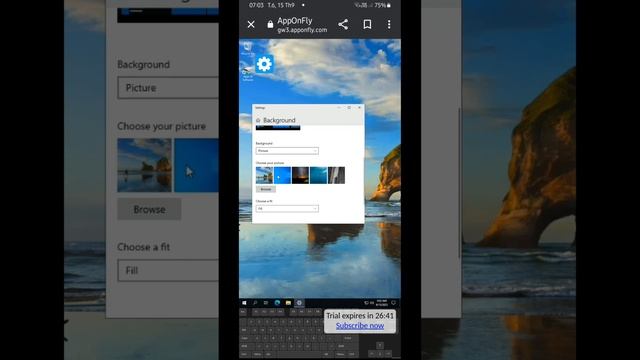Open the Background type dropdown showing Picture
The image size is (640, 360).
click(x=287, y=151)
